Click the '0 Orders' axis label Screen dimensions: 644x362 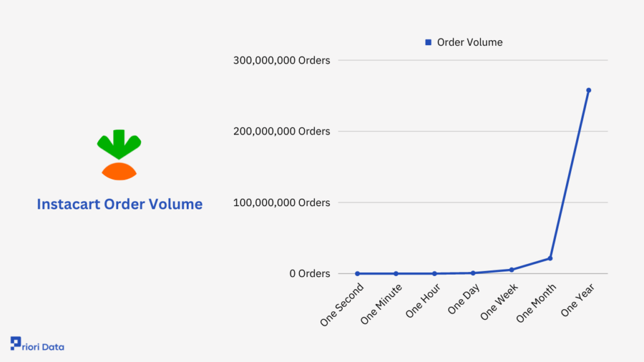click(x=309, y=273)
